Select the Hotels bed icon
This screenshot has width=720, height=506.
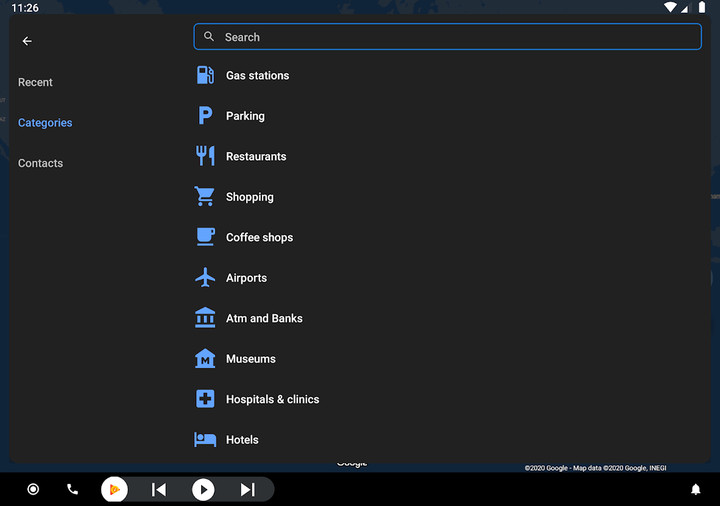(x=205, y=439)
